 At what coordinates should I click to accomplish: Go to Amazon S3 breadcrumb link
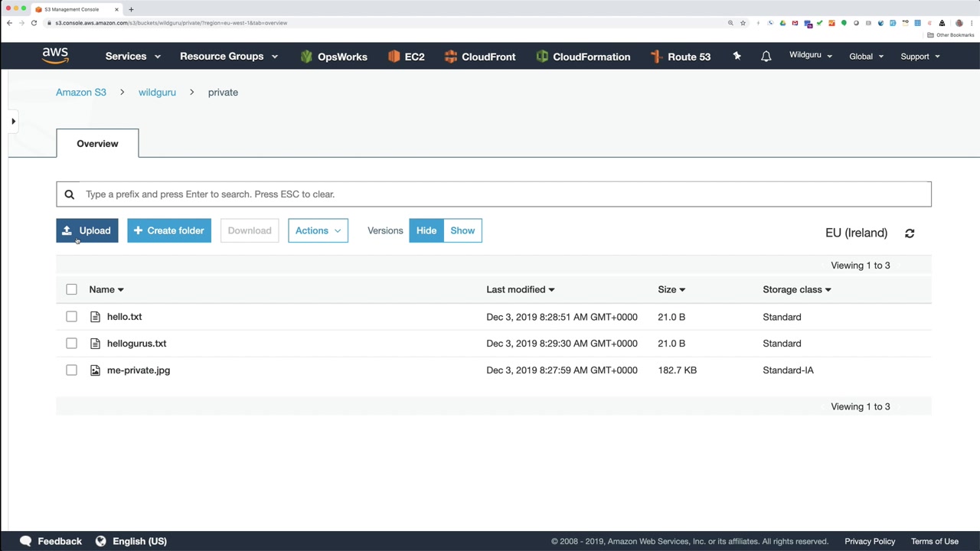pos(81,93)
